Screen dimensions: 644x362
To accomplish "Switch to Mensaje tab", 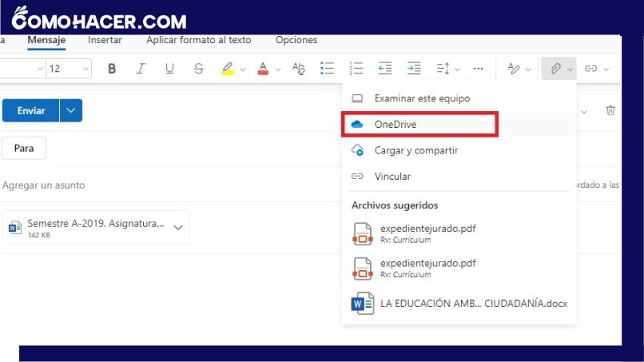I will click(46, 40).
